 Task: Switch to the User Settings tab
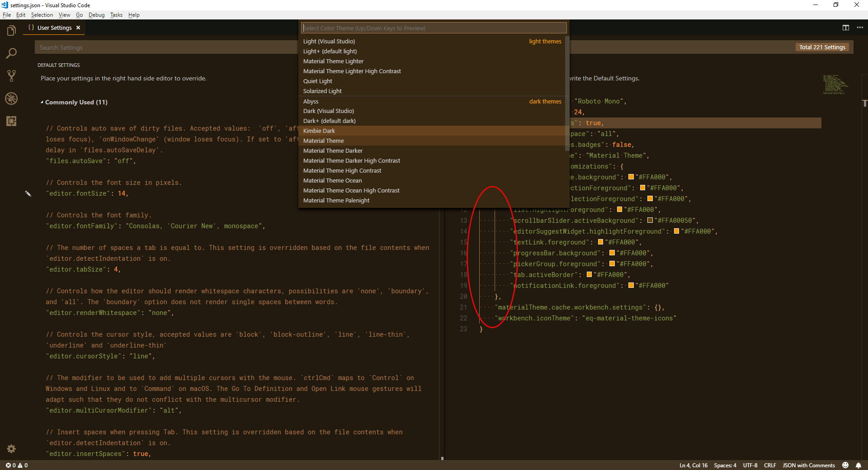coord(54,28)
